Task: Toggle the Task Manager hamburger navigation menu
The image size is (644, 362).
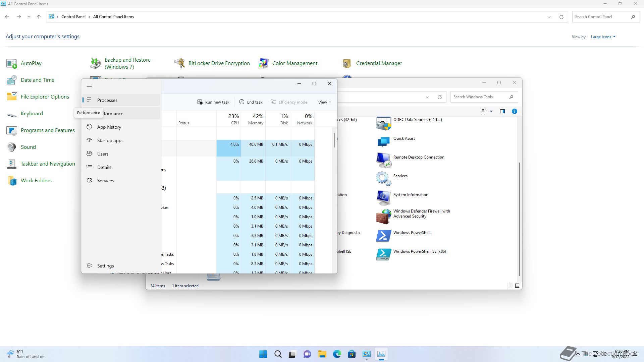Action: 89,86
